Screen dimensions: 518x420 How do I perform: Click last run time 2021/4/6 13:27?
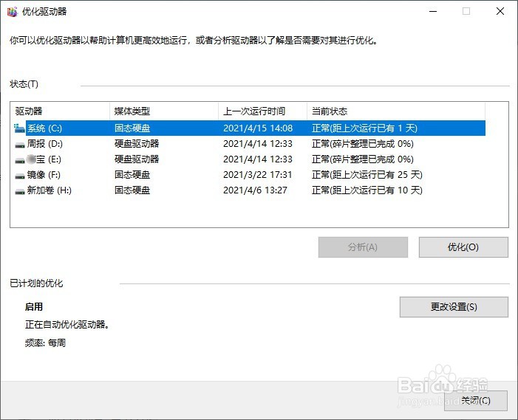(256, 190)
